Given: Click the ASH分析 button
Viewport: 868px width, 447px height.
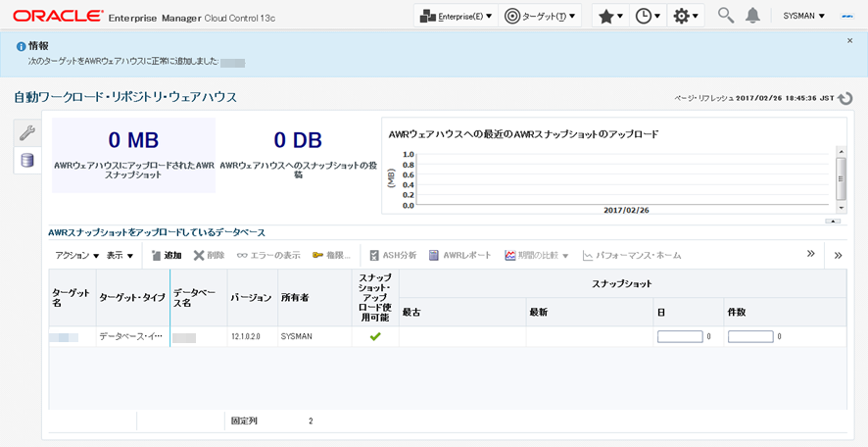Looking at the screenshot, I should pos(393,255).
